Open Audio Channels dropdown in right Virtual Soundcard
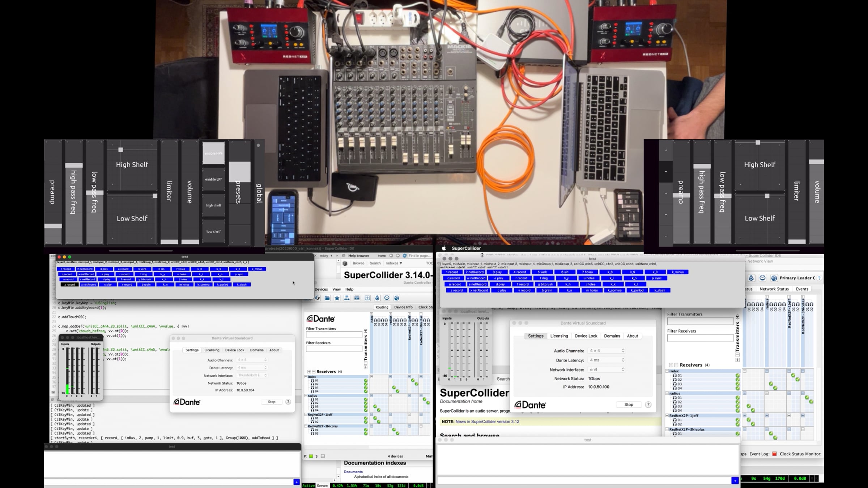 pos(607,351)
